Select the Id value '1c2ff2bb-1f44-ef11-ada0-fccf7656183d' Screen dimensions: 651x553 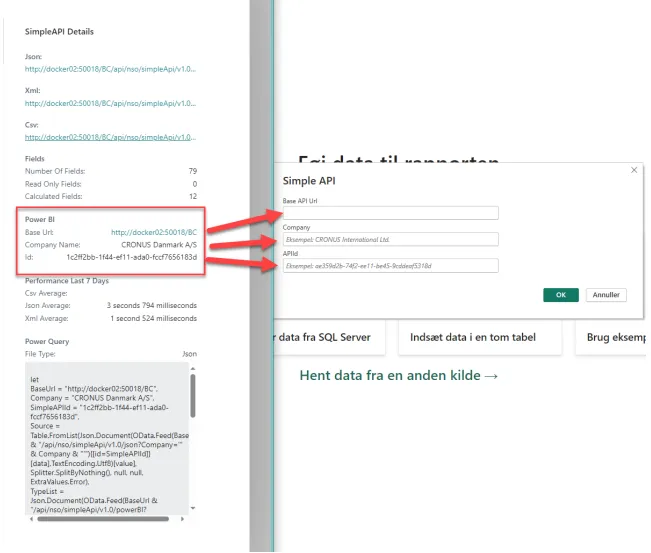point(132,257)
